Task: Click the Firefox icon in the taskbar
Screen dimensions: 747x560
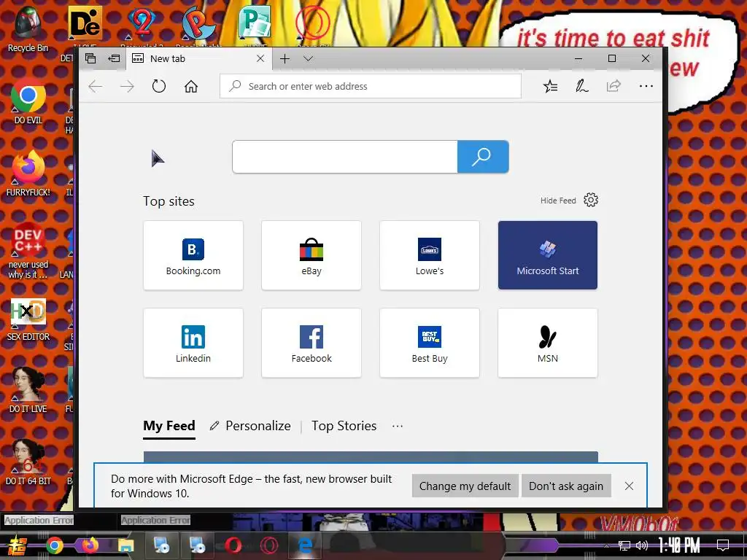Action: click(90, 545)
